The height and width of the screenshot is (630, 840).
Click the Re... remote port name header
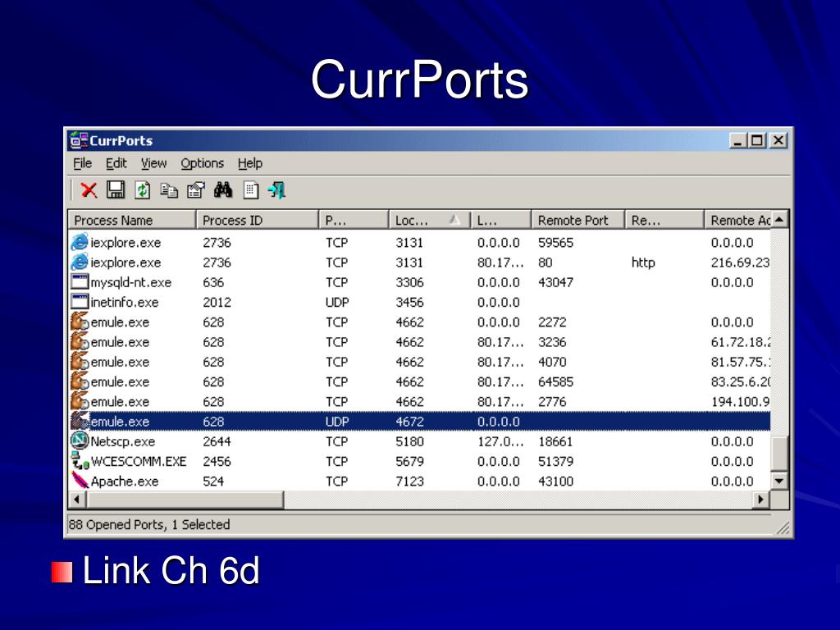click(664, 220)
